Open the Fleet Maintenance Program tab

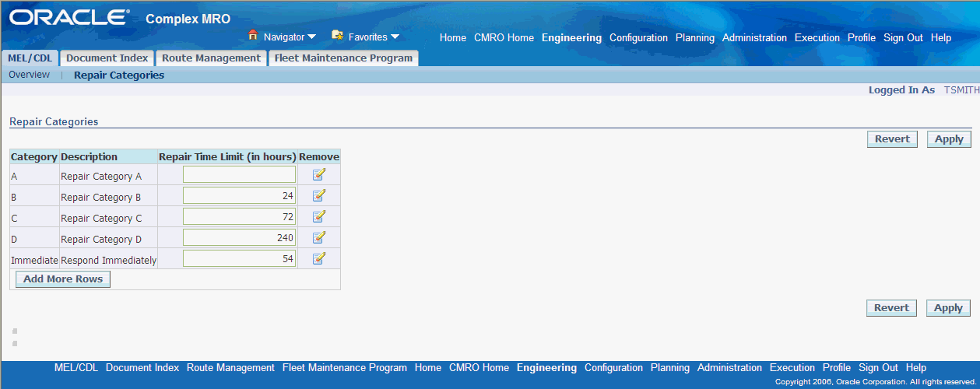click(x=343, y=58)
